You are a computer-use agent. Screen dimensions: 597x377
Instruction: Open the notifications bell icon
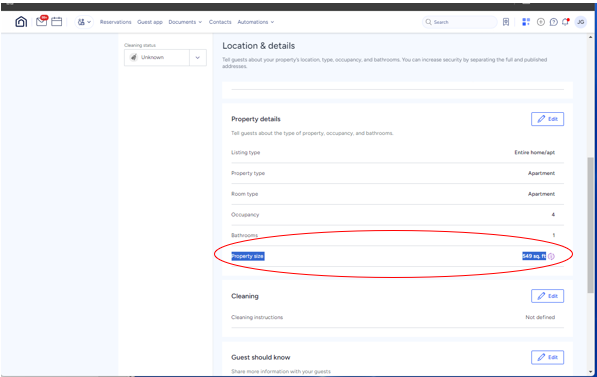[565, 22]
